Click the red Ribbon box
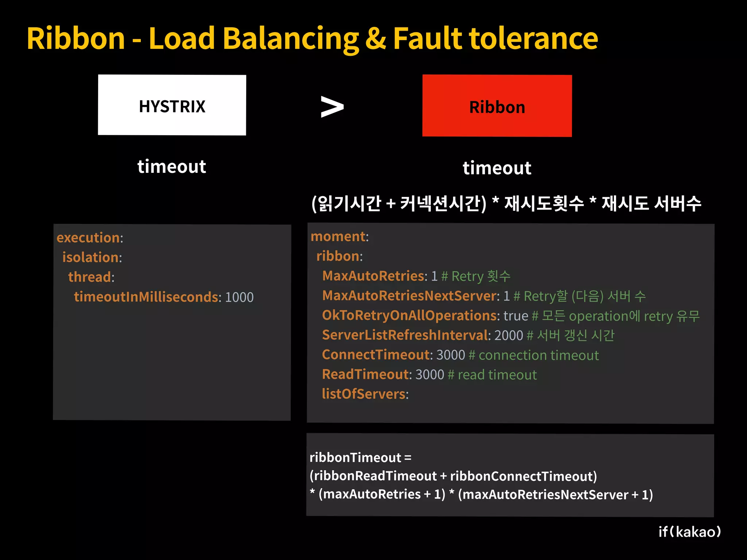This screenshot has width=747, height=560. 497,106
